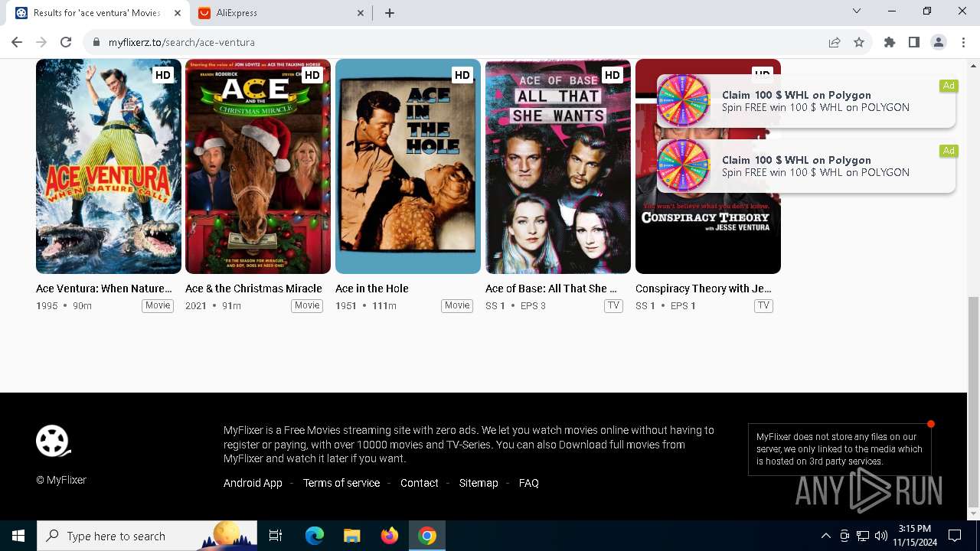Image resolution: width=980 pixels, height=551 pixels.
Task: Click the 'Ace & the Christmas Miracle' title
Action: (x=253, y=289)
